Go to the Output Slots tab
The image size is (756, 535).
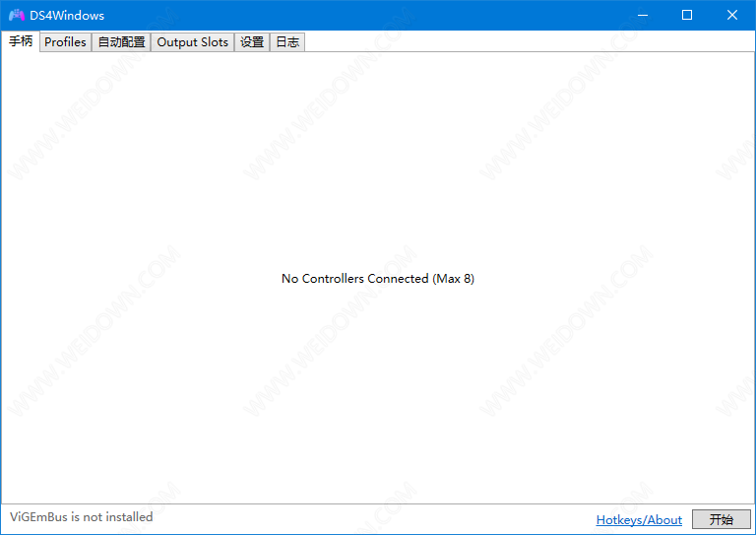tap(192, 42)
